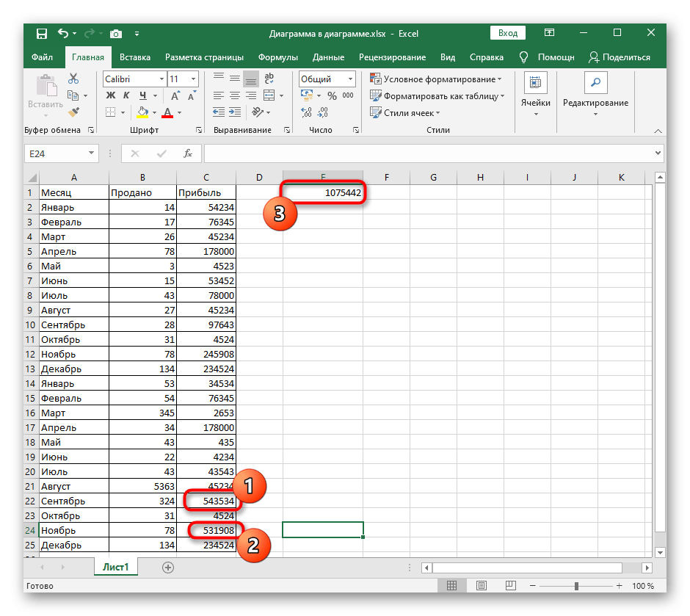Viewport: 690px width, 616px height.
Task: Click the Decrease Decimal icon
Action: pos(323,112)
